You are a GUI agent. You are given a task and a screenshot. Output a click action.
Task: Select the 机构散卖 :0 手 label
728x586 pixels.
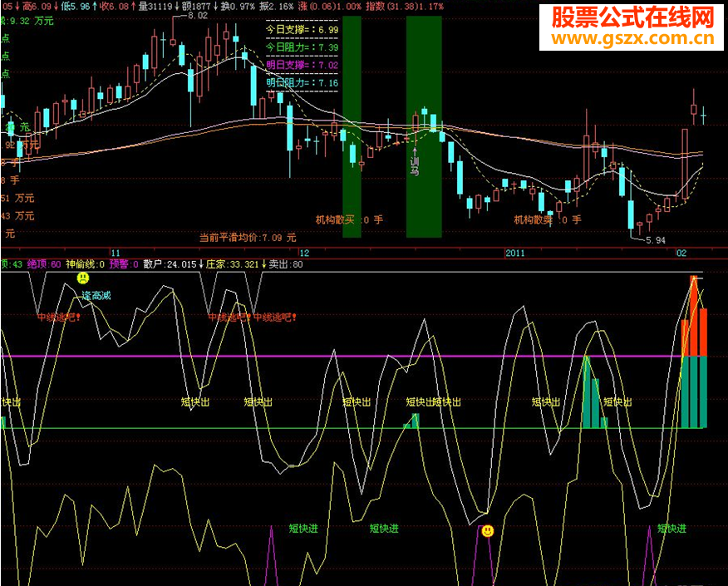[548, 219]
